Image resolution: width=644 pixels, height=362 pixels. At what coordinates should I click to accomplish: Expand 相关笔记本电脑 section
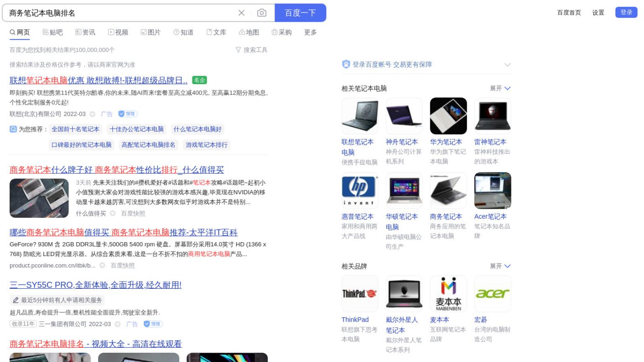(500, 88)
